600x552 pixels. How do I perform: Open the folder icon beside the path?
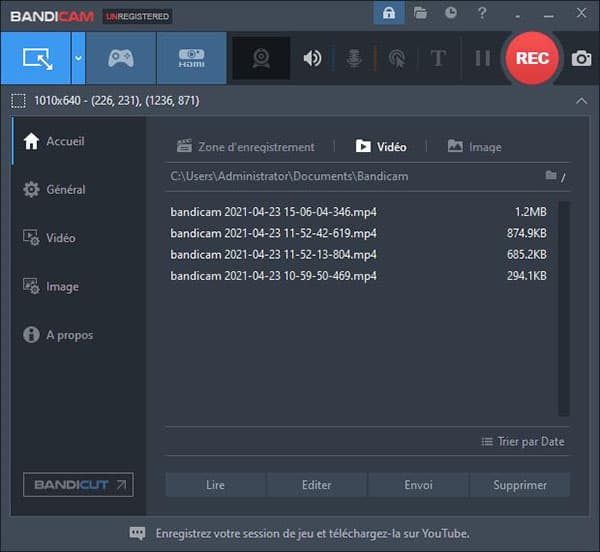coord(551,176)
